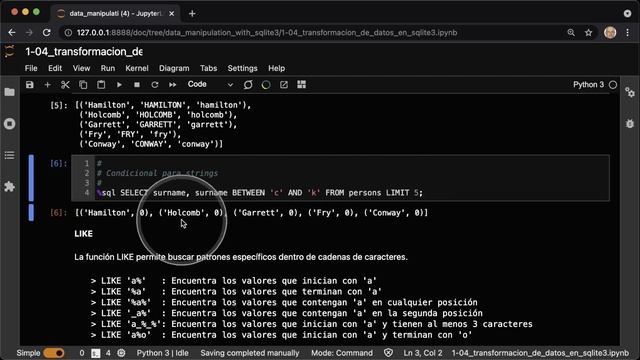Click the 'La función LIKE permite buscar' paragraph

point(241,257)
